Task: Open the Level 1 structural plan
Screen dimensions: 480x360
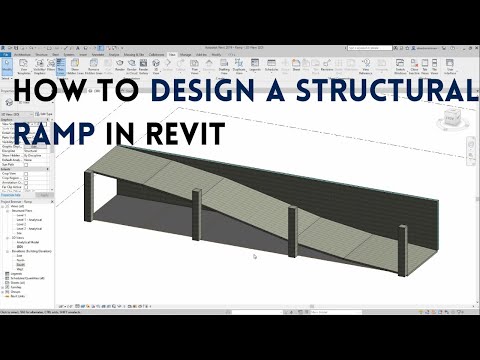Action: (21, 216)
